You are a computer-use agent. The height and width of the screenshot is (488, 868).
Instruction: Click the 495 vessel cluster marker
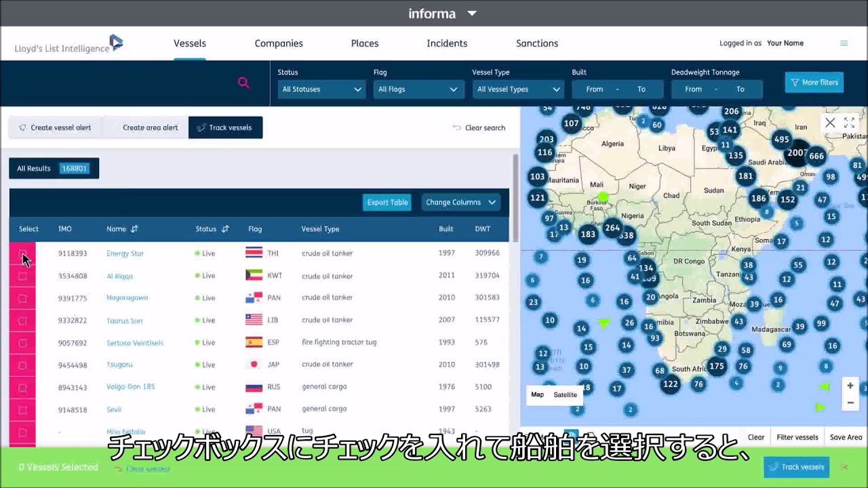(x=782, y=140)
